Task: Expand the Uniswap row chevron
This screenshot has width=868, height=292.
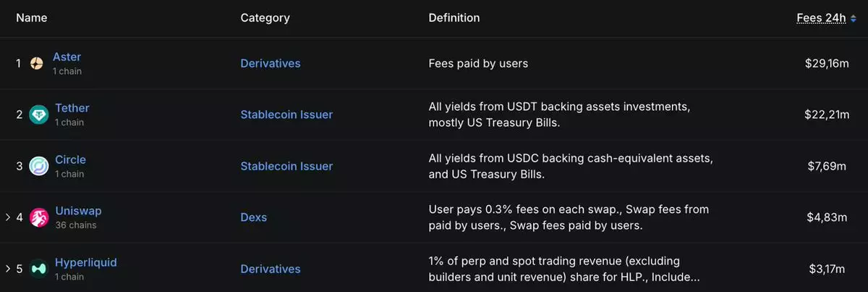Action: (8, 217)
